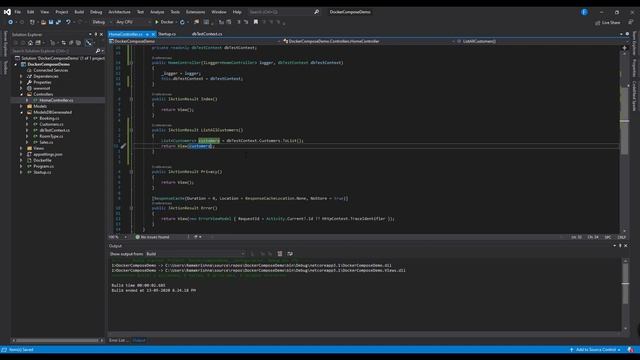Screen dimensions: 640x360
Task: Open the DockerComposeDemo project navigation dropdown
Action: pyautogui.click(x=195, y=41)
